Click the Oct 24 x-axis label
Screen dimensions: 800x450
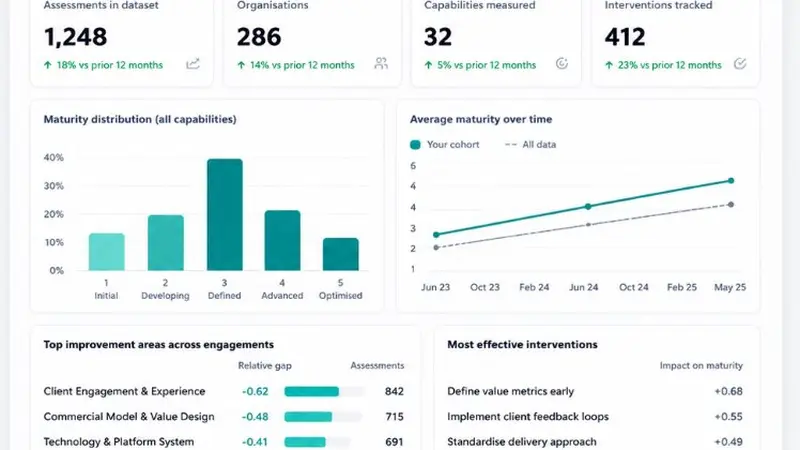click(634, 287)
